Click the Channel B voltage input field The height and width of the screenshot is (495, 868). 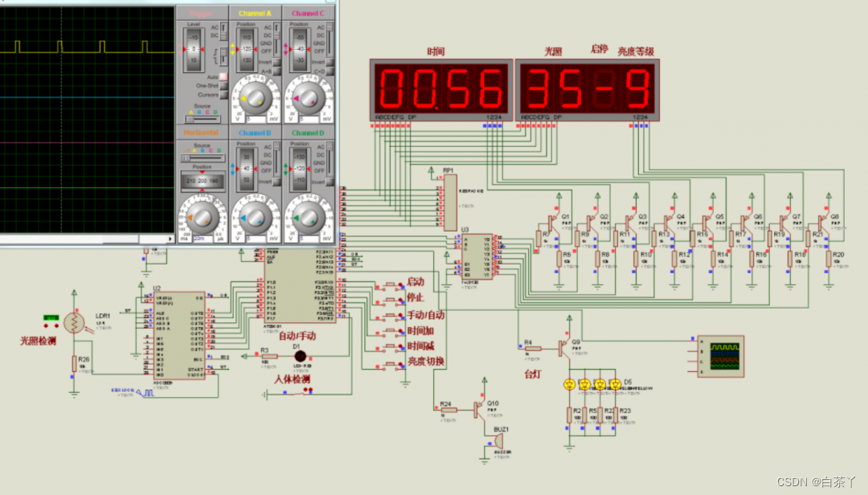pyautogui.click(x=257, y=239)
